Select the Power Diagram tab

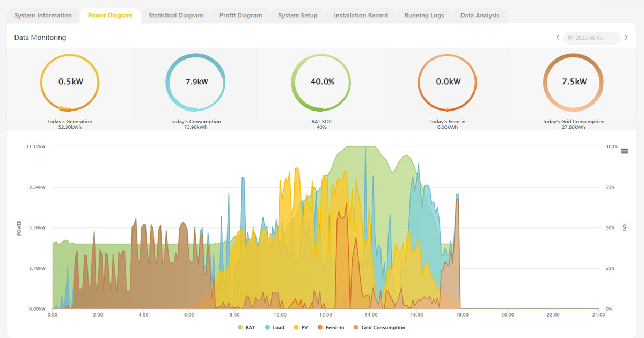point(110,16)
